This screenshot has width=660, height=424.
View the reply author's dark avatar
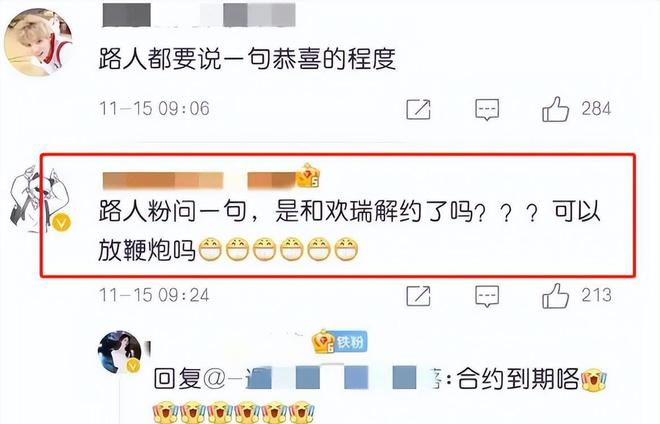point(120,352)
